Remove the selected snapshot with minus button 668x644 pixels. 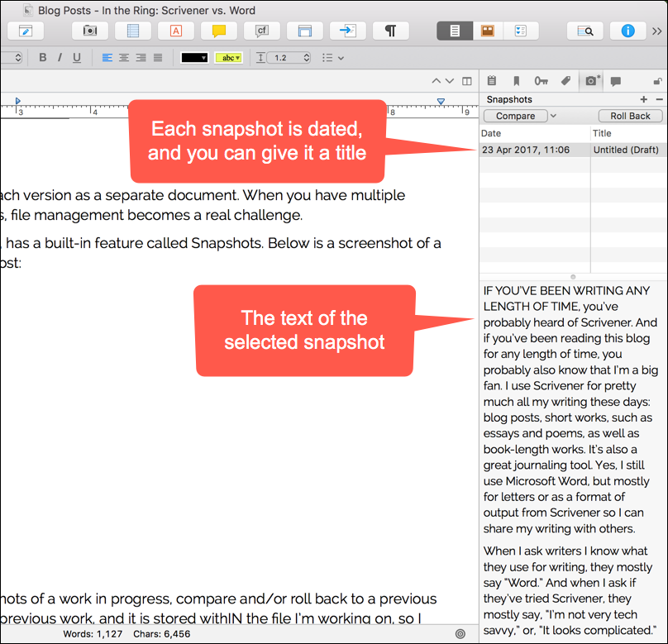(x=660, y=99)
